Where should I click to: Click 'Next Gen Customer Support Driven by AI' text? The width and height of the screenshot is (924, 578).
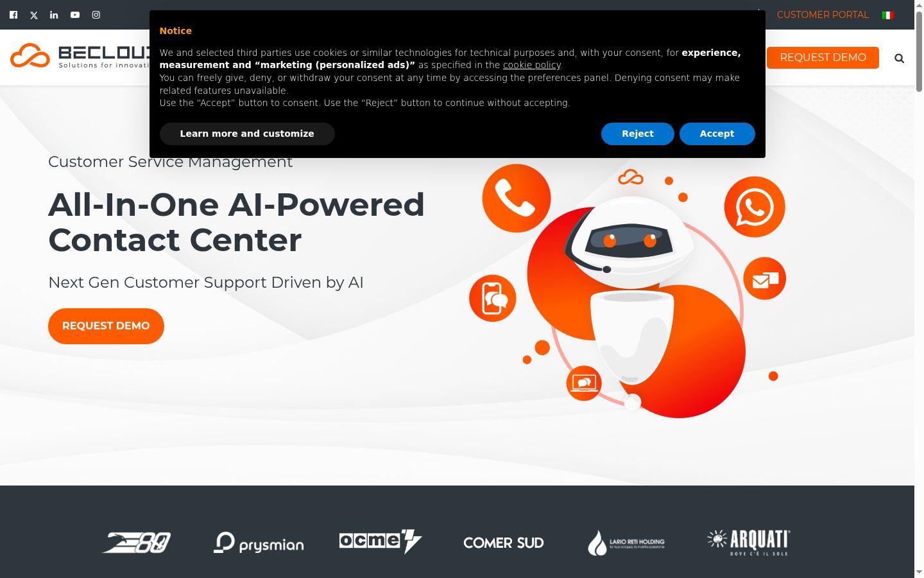pyautogui.click(x=206, y=283)
